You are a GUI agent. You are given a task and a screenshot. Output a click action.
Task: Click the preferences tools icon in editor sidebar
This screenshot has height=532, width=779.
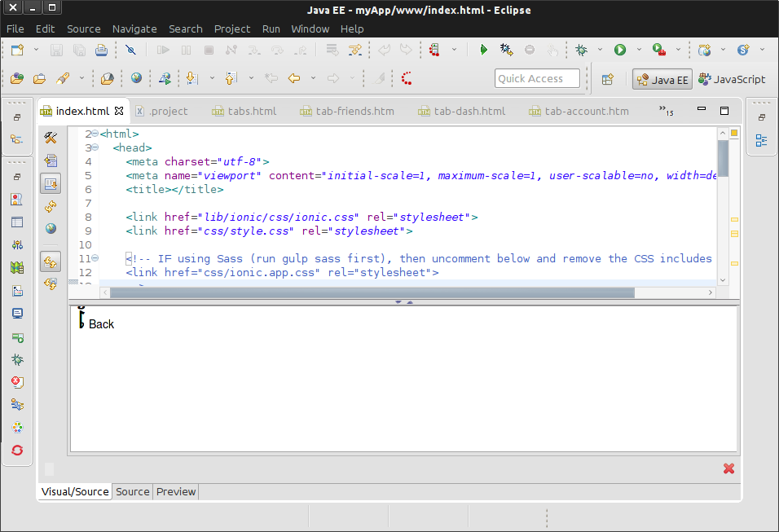[x=51, y=138]
